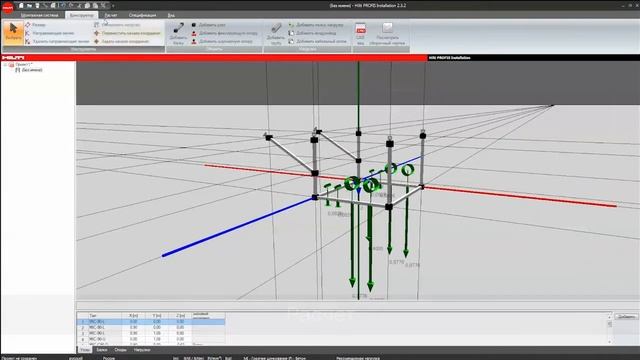Viewport: 640px width, 360px height.
Task: Switch to the Узлы bottom tab
Action: coord(85,350)
